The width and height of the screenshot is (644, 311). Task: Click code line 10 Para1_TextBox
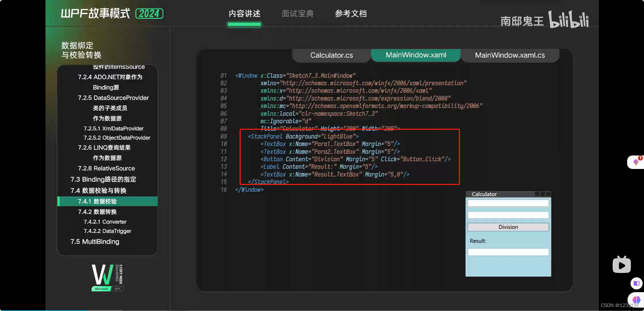pyautogui.click(x=330, y=144)
